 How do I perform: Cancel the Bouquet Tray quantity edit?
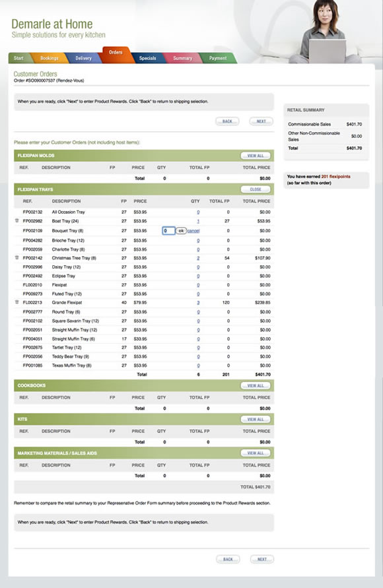pyautogui.click(x=193, y=231)
